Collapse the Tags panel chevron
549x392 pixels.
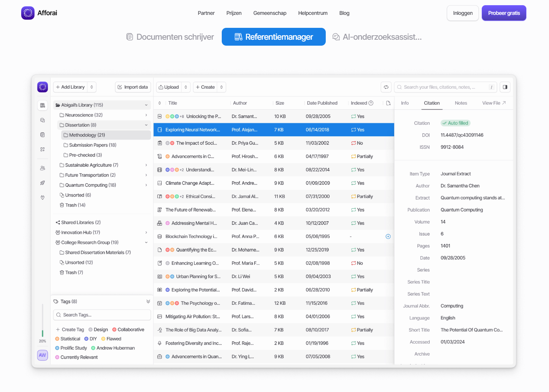coord(148,301)
